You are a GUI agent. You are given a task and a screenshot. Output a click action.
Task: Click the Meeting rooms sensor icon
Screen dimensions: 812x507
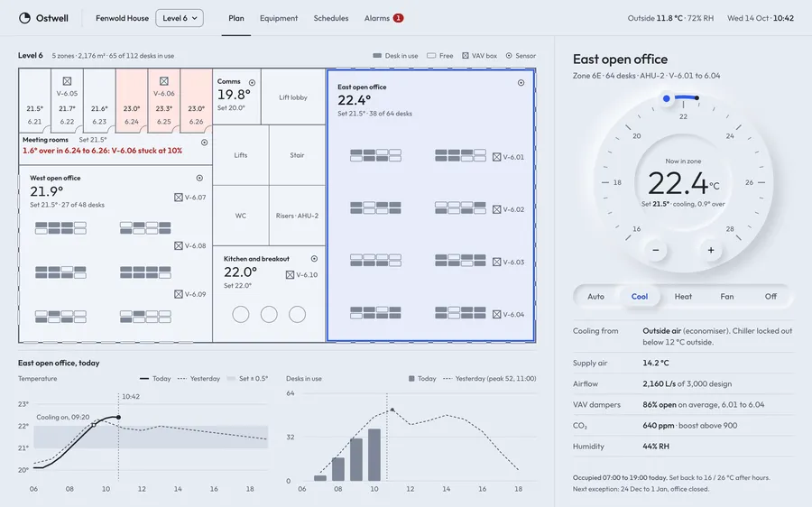coord(204,143)
